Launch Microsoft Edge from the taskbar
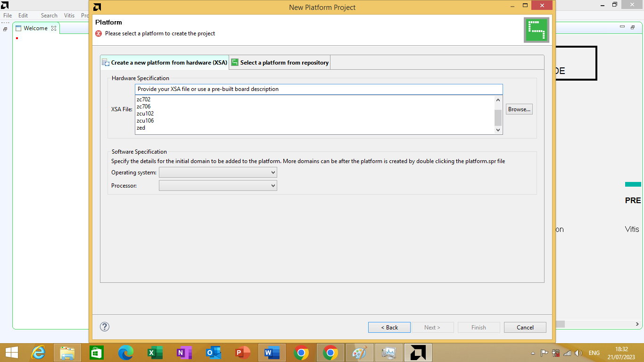This screenshot has width=644, height=362. (x=126, y=353)
